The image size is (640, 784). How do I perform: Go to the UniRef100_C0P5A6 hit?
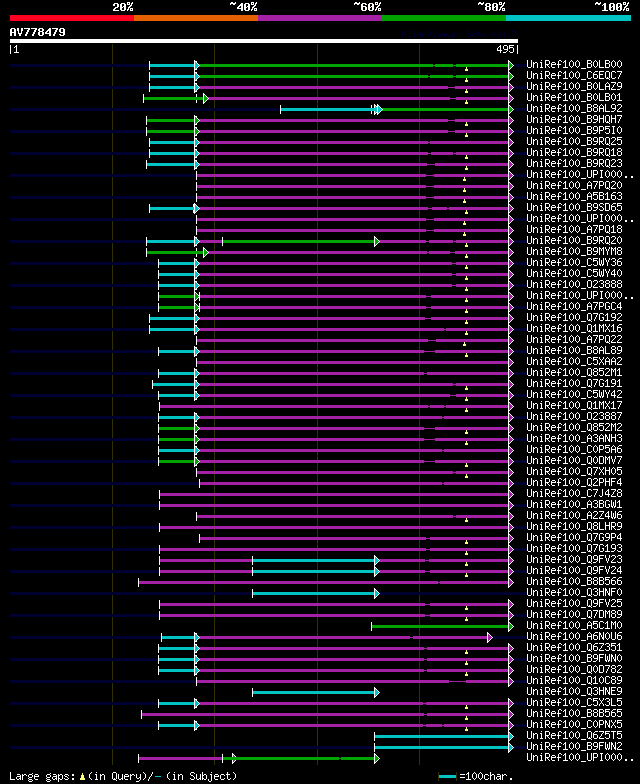point(574,450)
